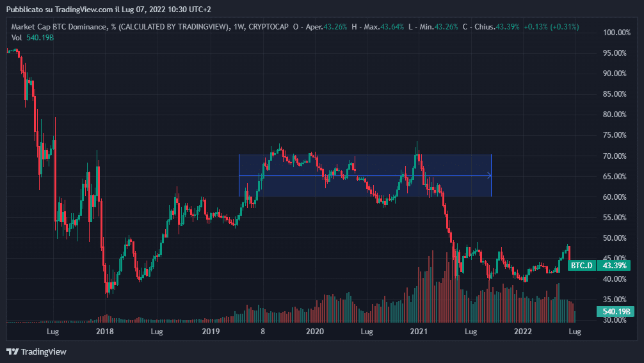Click the TradingView logo at bottom left
Viewport: 644px width, 363px height.
click(36, 351)
